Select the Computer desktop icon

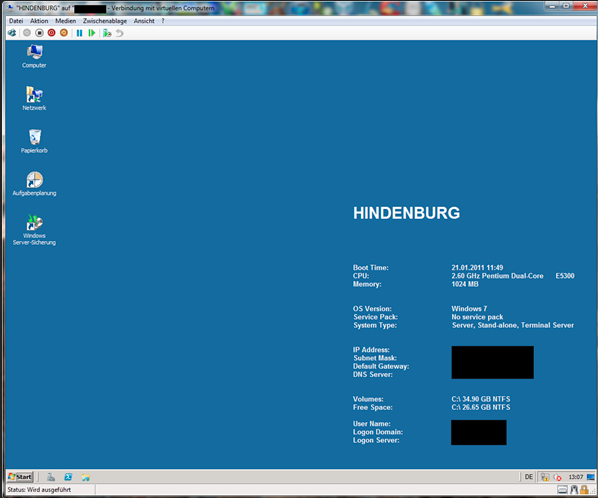click(34, 56)
